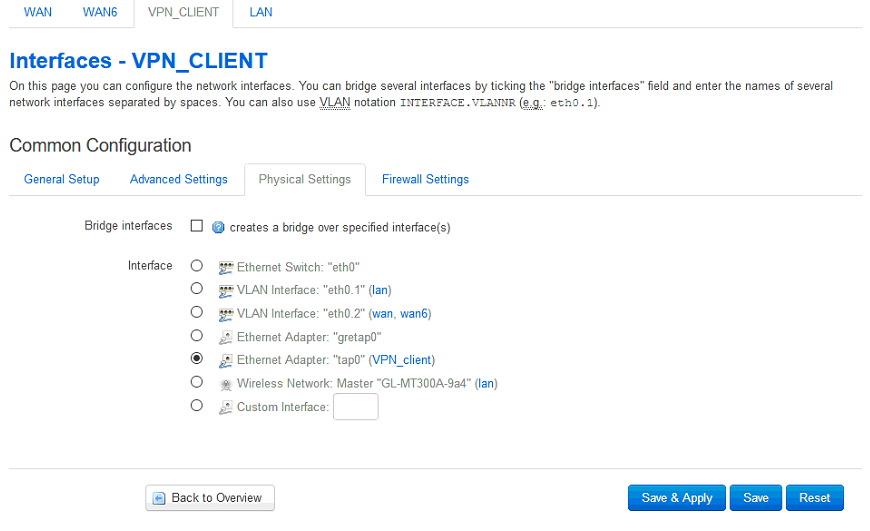
Task: Click the Save & Apply button
Action: 677,498
